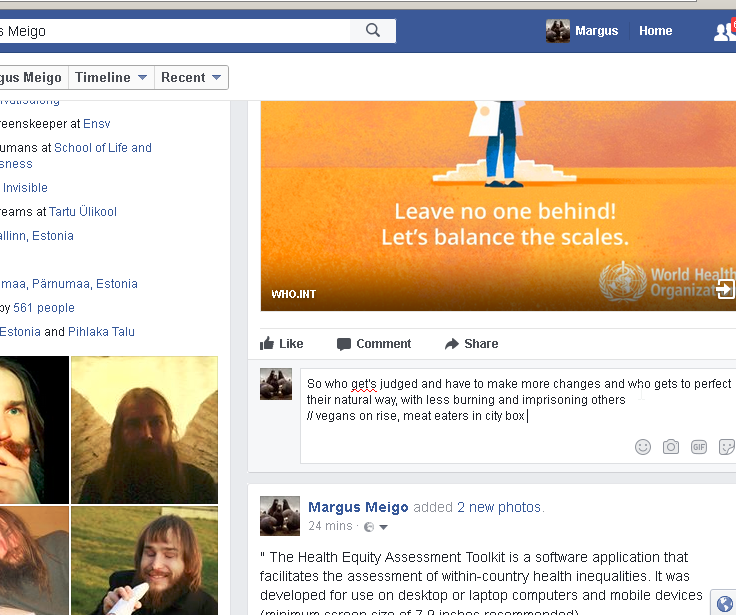Image resolution: width=736 pixels, height=615 pixels.
Task: Open friend requests icon in top bar
Action: (x=724, y=31)
